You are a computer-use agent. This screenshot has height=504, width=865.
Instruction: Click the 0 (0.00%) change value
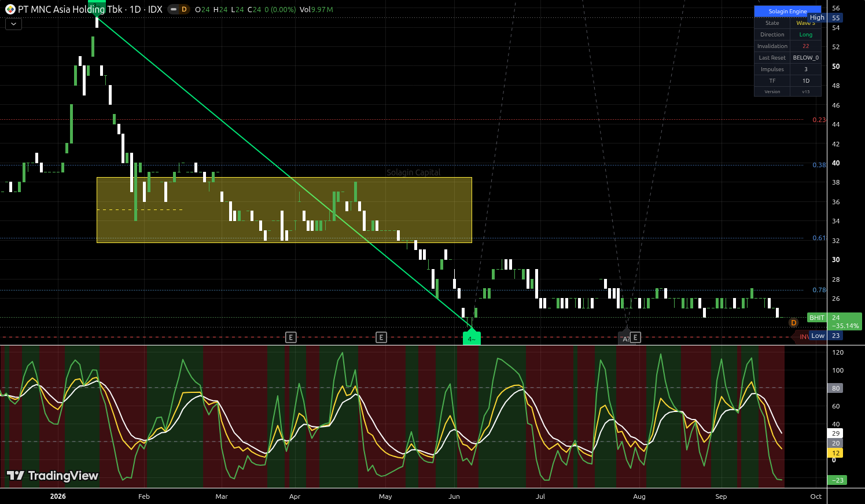pos(280,10)
